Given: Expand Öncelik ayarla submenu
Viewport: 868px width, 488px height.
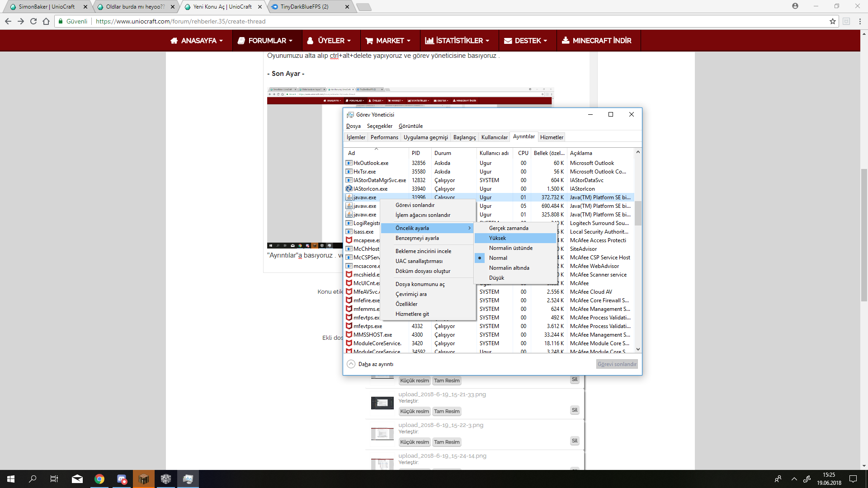Looking at the screenshot, I should tap(428, 228).
